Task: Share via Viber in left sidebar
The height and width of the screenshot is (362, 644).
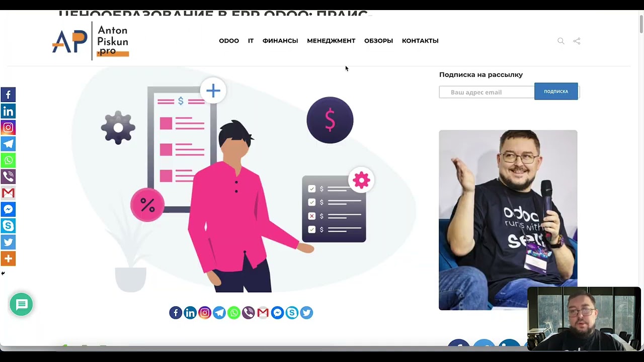Action: [8, 176]
